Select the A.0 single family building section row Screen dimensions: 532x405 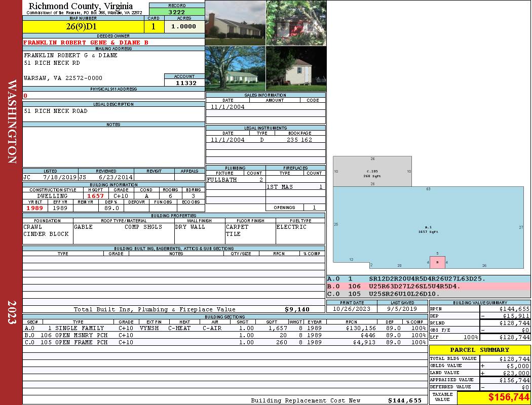coord(224,328)
